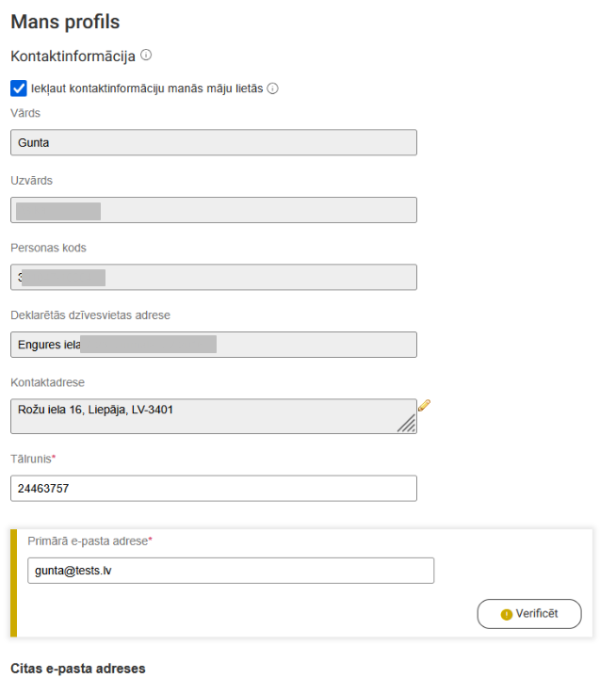Viewport: 616px width, 678px height.
Task: Click the Kontaktinformācija section title
Action: (73, 56)
